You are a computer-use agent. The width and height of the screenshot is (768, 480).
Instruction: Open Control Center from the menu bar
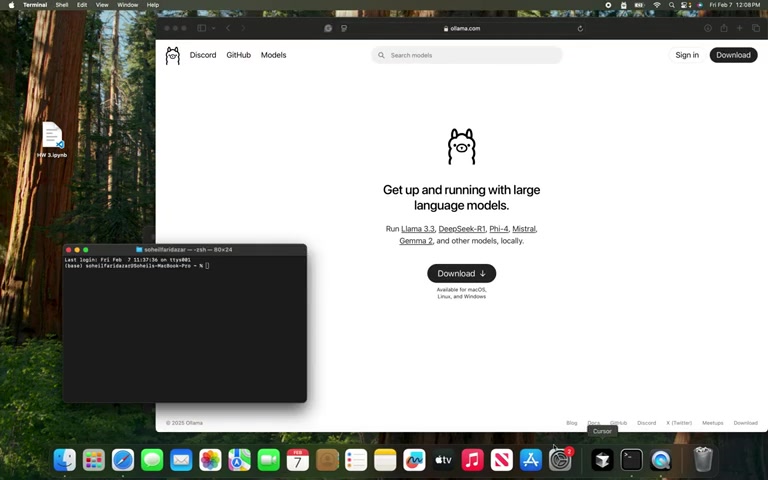click(x=686, y=5)
